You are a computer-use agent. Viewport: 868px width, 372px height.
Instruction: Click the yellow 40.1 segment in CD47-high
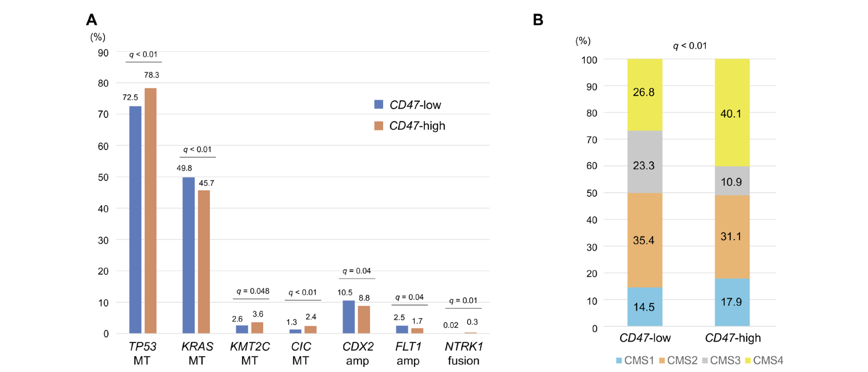[x=732, y=112]
